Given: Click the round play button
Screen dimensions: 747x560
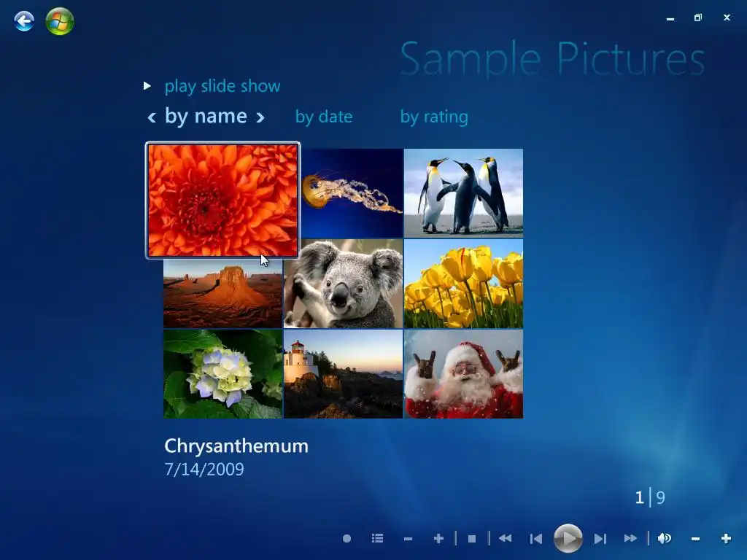Looking at the screenshot, I should click(x=568, y=538).
